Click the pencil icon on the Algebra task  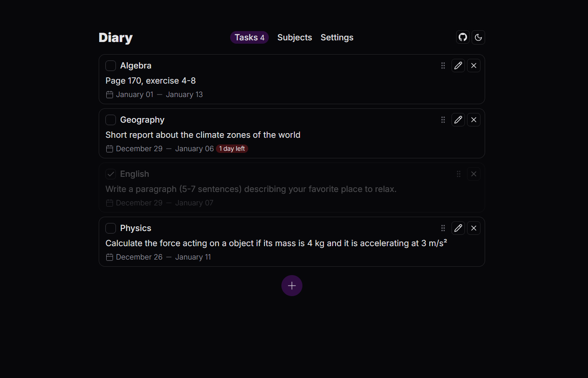(x=458, y=66)
